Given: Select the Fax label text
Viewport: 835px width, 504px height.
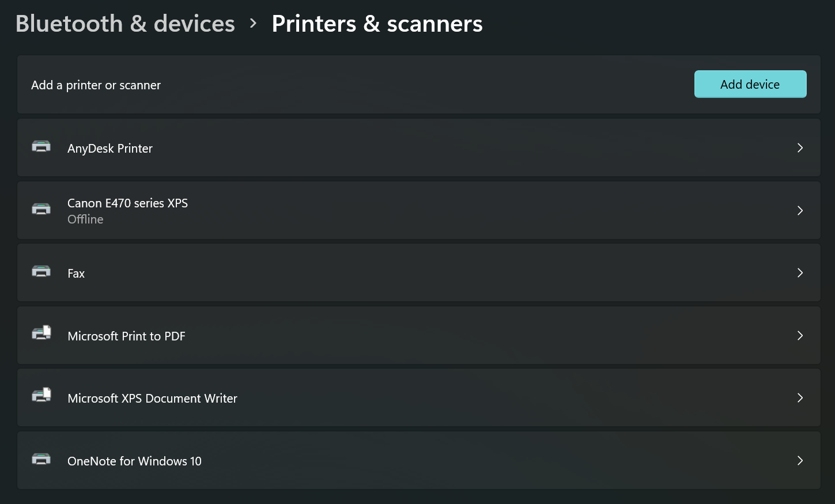Looking at the screenshot, I should pyautogui.click(x=76, y=274).
